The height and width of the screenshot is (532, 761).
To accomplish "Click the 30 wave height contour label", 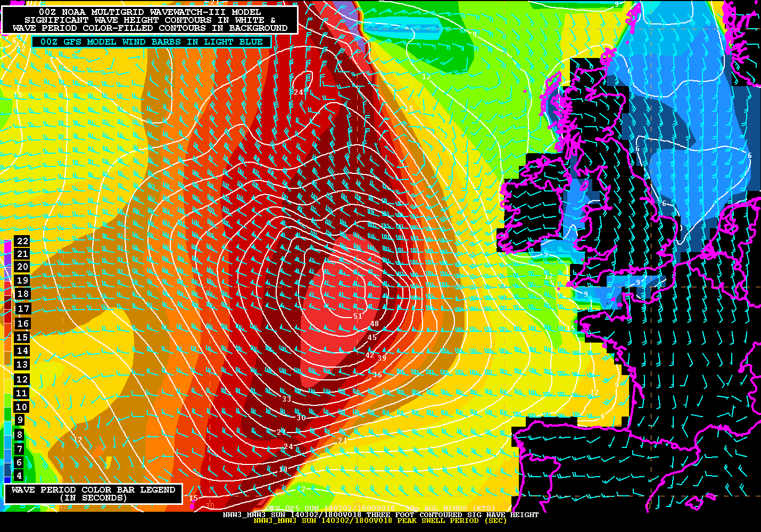I will [301, 418].
